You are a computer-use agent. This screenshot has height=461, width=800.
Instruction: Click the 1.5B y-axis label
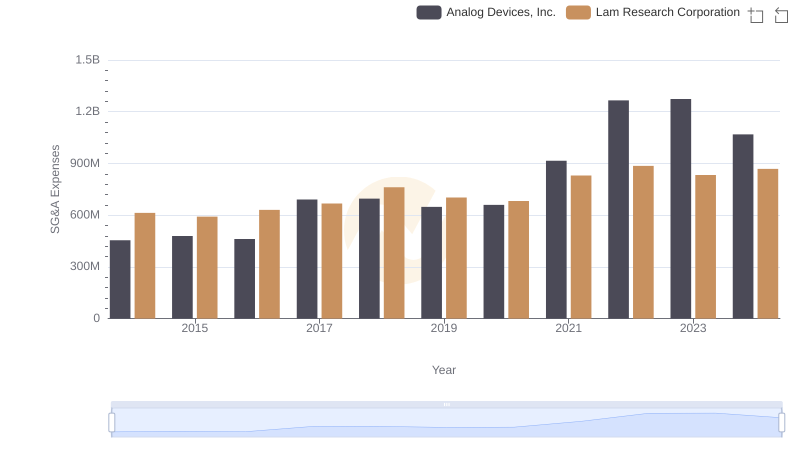(87, 60)
